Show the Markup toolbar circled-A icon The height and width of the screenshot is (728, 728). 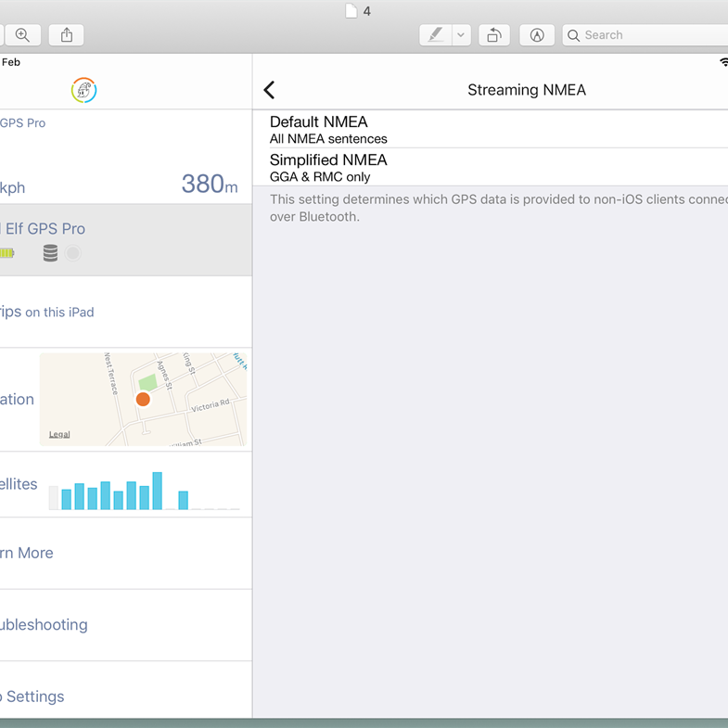point(537,35)
